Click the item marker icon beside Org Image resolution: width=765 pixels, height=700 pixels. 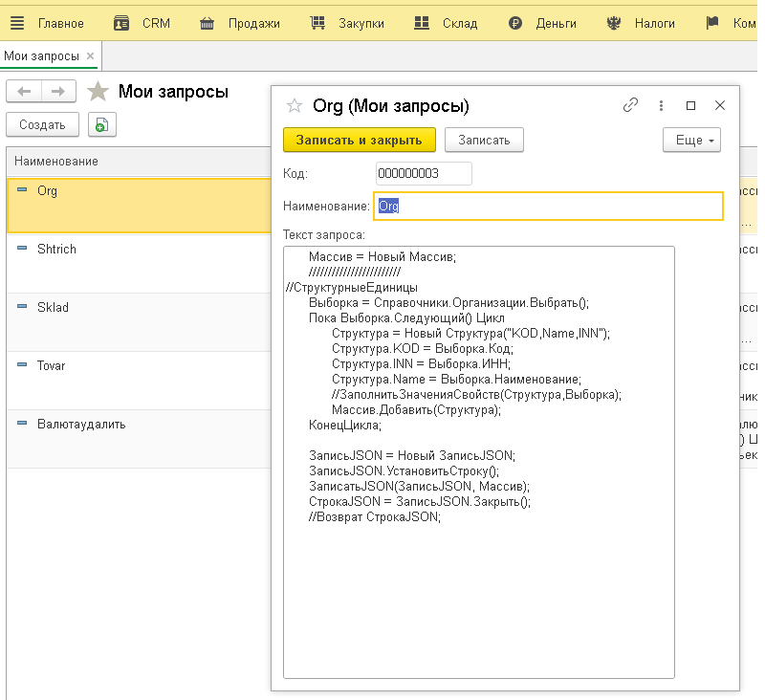point(22,189)
